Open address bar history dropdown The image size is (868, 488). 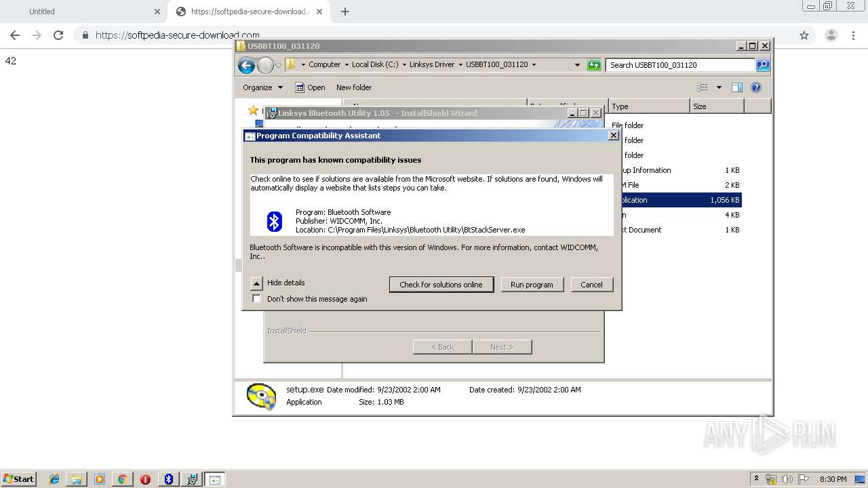click(577, 65)
